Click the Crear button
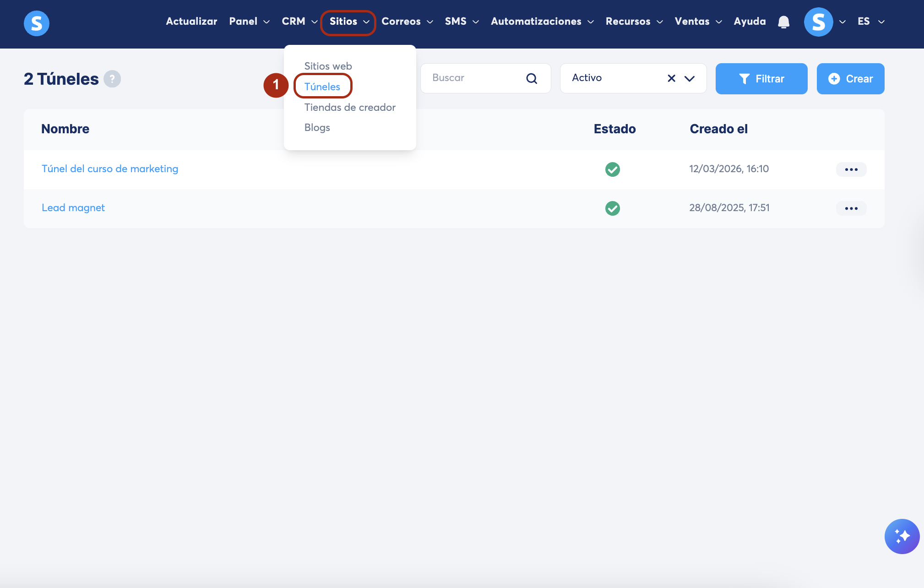The image size is (924, 588). 850,79
